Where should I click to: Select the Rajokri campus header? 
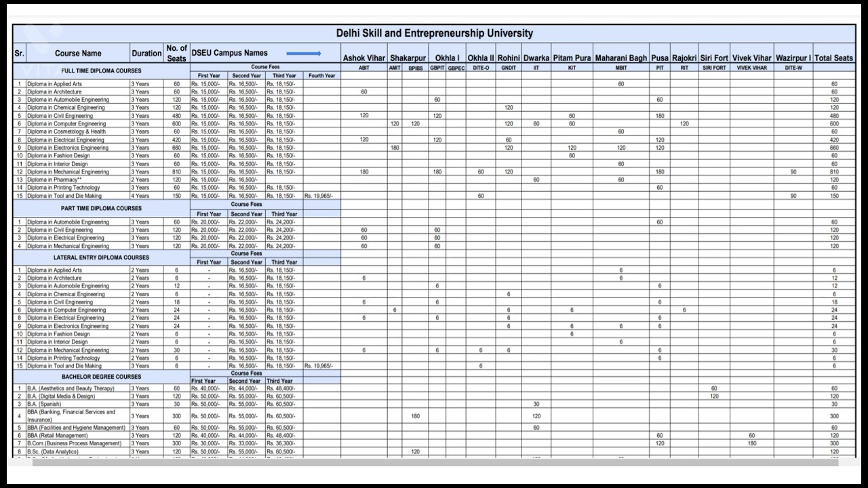pos(684,58)
